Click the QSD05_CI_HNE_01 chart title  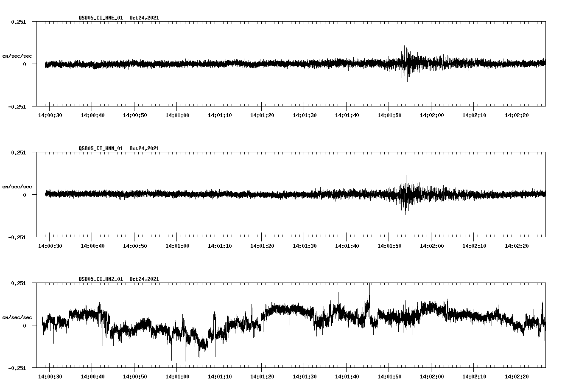coord(101,18)
